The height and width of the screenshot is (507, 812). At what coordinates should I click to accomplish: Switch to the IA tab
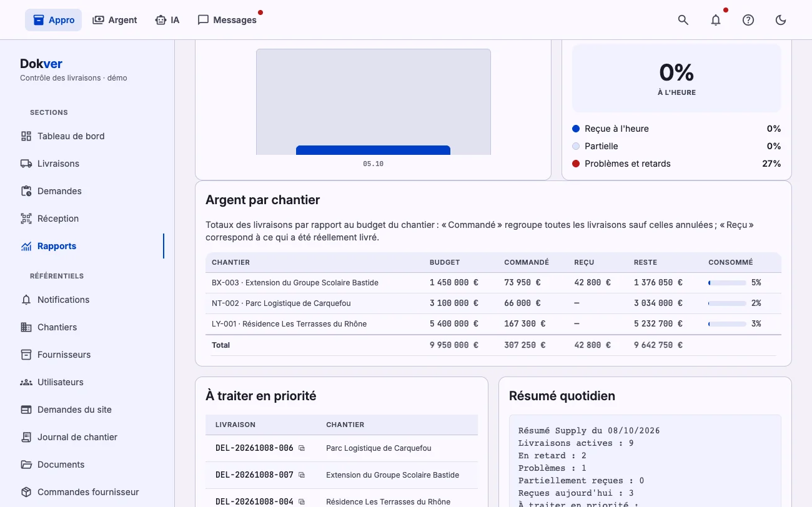click(x=167, y=20)
